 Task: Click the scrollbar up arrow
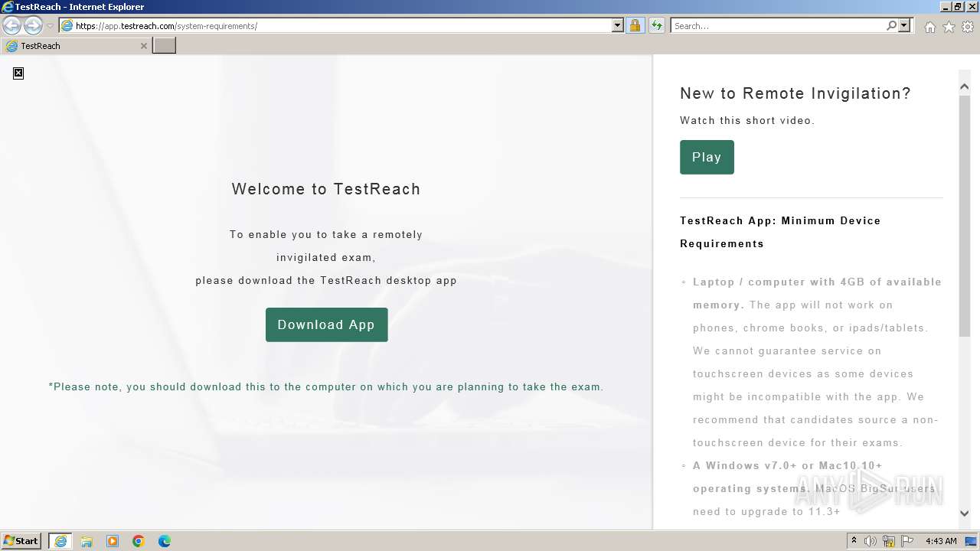pos(965,87)
